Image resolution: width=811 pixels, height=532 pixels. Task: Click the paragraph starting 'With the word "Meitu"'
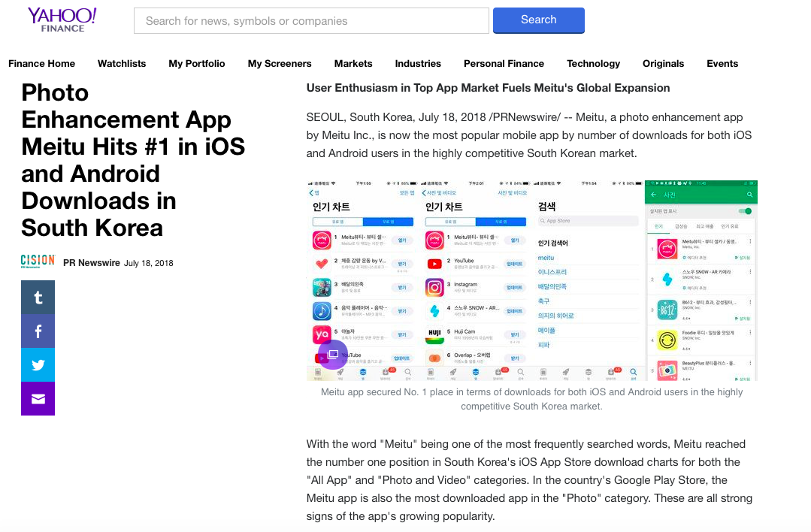click(x=529, y=480)
